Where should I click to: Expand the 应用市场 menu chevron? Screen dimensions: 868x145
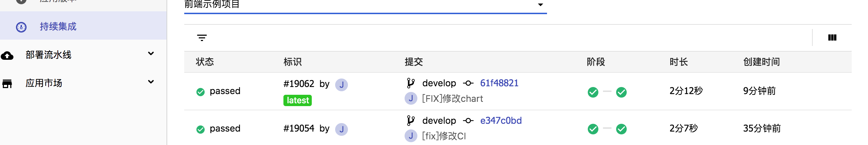151,82
